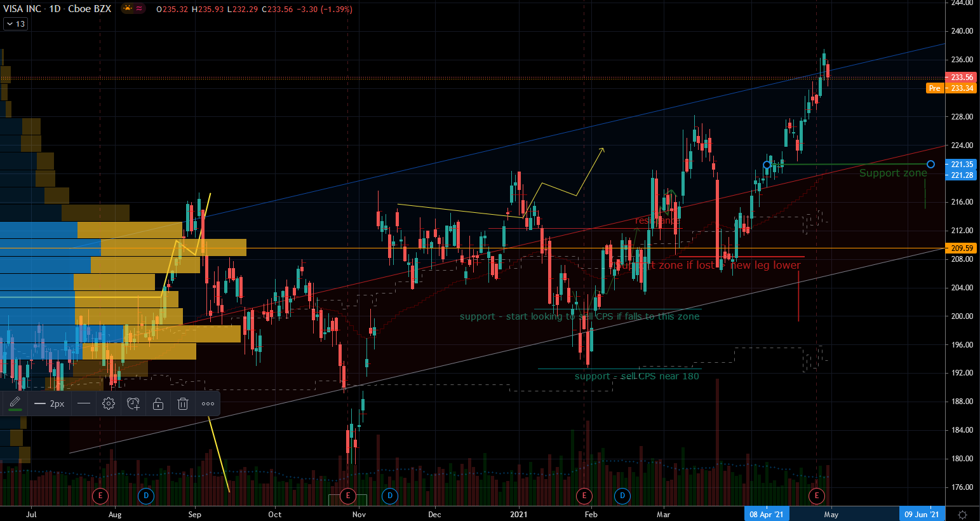The height and width of the screenshot is (521, 980).
Task: Click the dividend marker in mid-February
Action: 622,496
